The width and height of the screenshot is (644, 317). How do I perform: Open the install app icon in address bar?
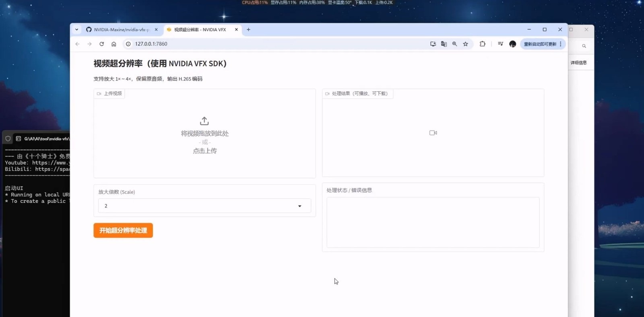(x=433, y=44)
